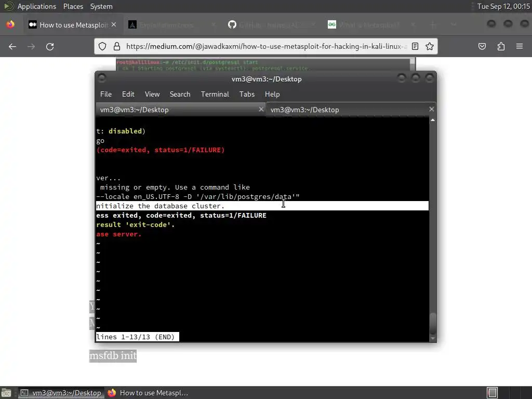Open a new browser tab with plus
This screenshot has height=399, width=532.
coord(433,25)
